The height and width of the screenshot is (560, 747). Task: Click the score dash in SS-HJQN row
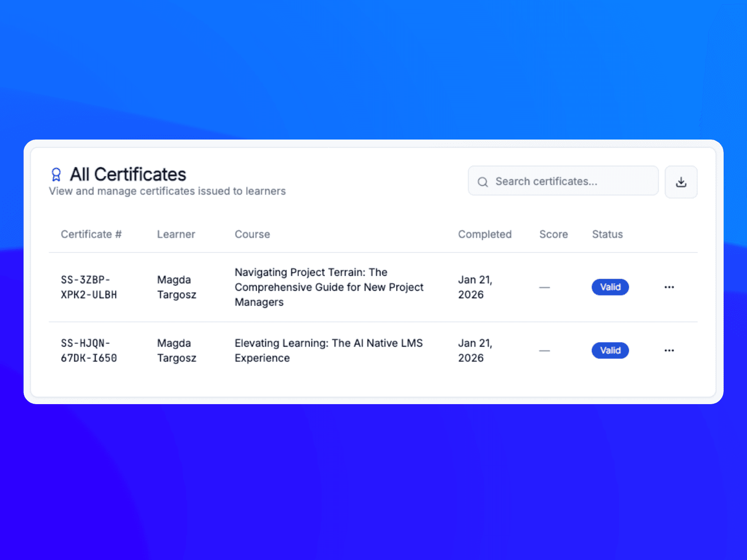[x=544, y=351]
